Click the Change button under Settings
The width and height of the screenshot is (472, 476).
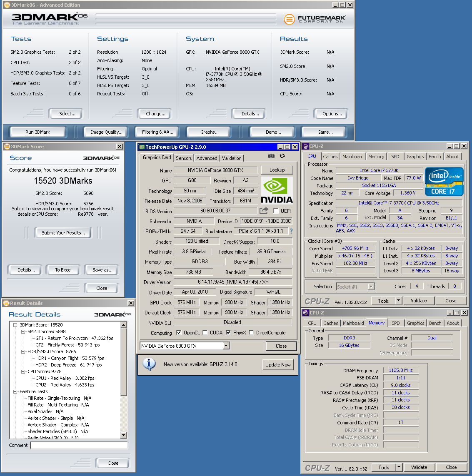click(x=155, y=114)
